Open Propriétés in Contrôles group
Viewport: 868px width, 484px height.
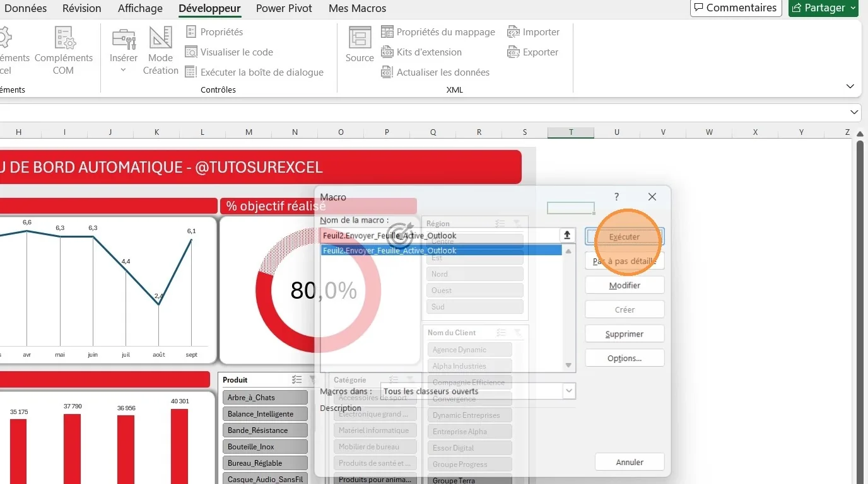[214, 32]
